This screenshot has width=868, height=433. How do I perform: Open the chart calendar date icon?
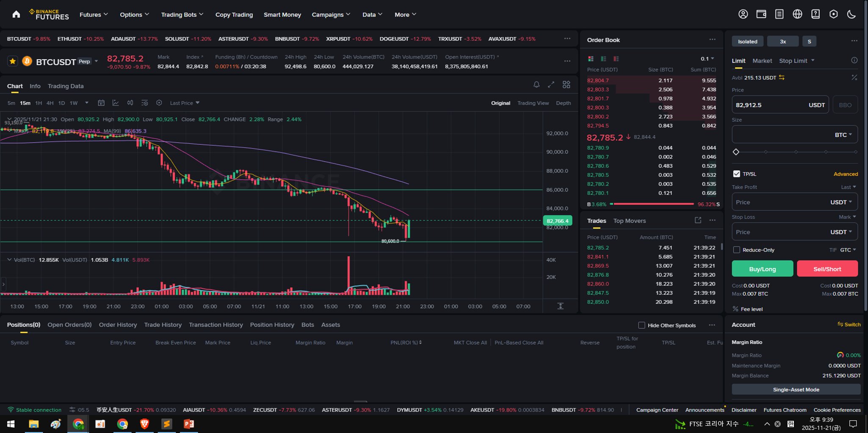pos(101,103)
